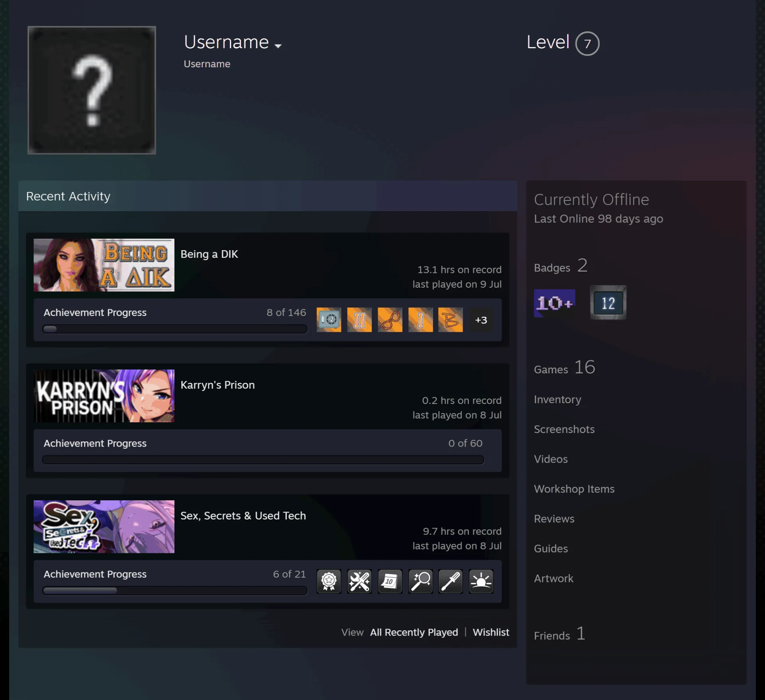View All Recently Played games
The width and height of the screenshot is (765, 700).
[x=414, y=632]
